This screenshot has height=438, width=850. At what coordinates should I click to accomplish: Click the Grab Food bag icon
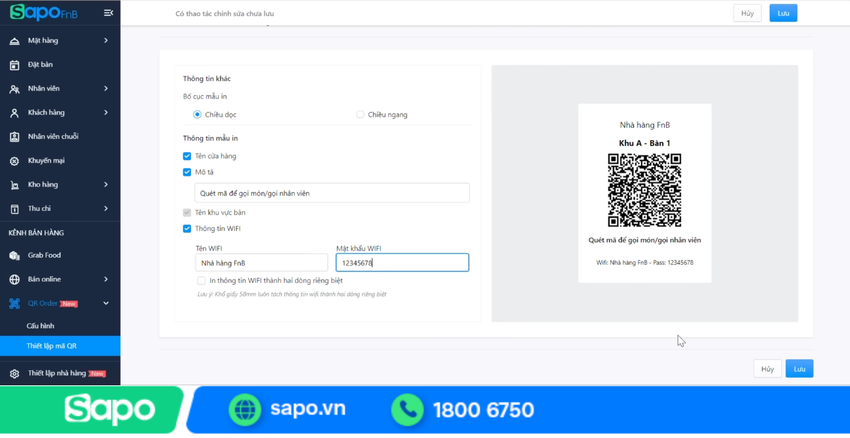(x=15, y=255)
